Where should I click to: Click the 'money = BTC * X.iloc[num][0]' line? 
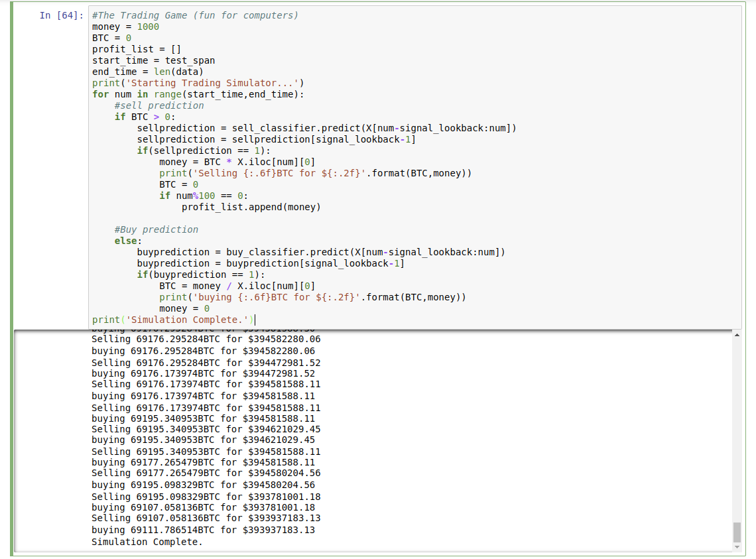coord(237,162)
